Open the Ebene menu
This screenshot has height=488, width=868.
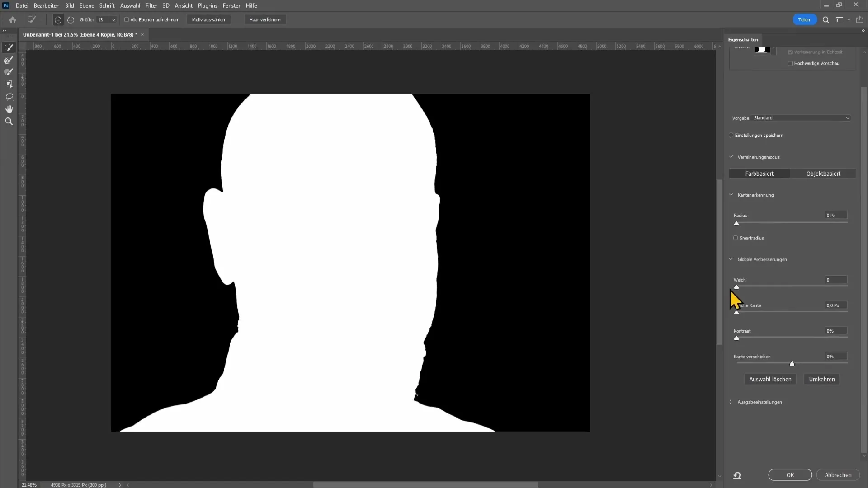(87, 5)
